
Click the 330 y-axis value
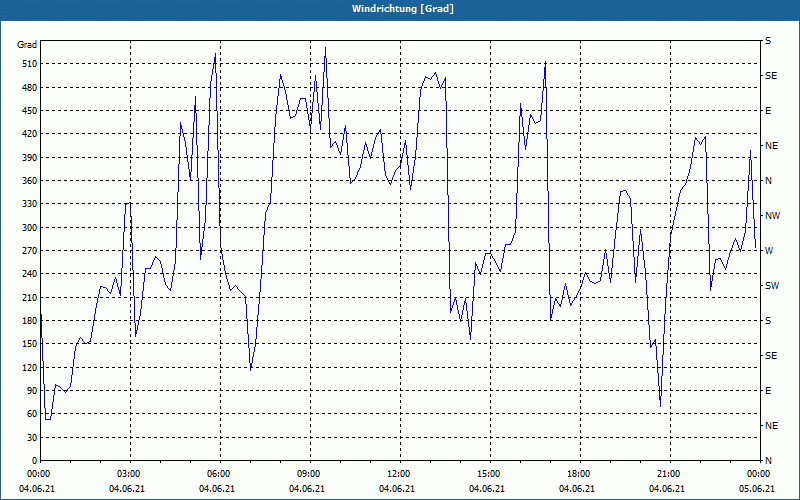coord(30,204)
